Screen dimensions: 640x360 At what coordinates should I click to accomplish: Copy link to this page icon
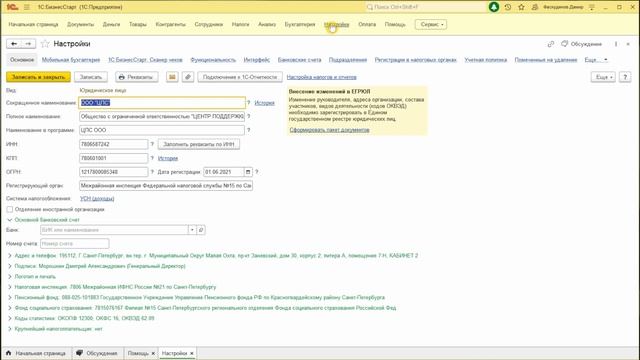(x=551, y=44)
